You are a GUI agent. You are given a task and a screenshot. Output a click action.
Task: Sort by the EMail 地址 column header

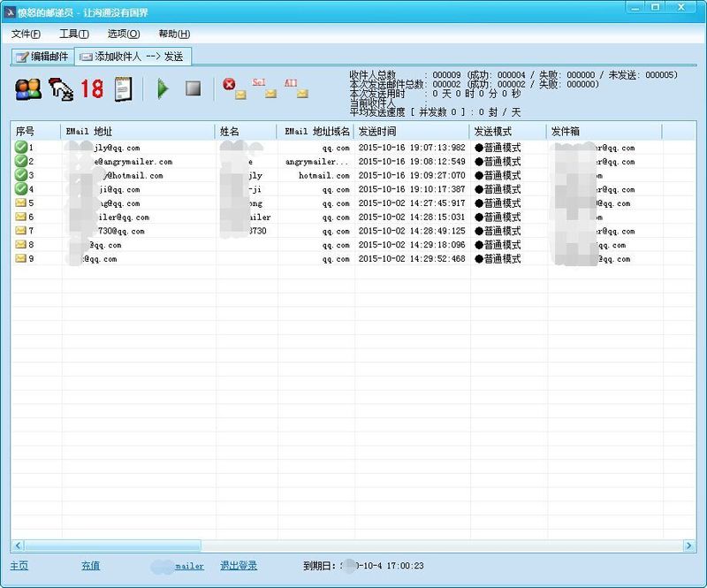tap(138, 132)
